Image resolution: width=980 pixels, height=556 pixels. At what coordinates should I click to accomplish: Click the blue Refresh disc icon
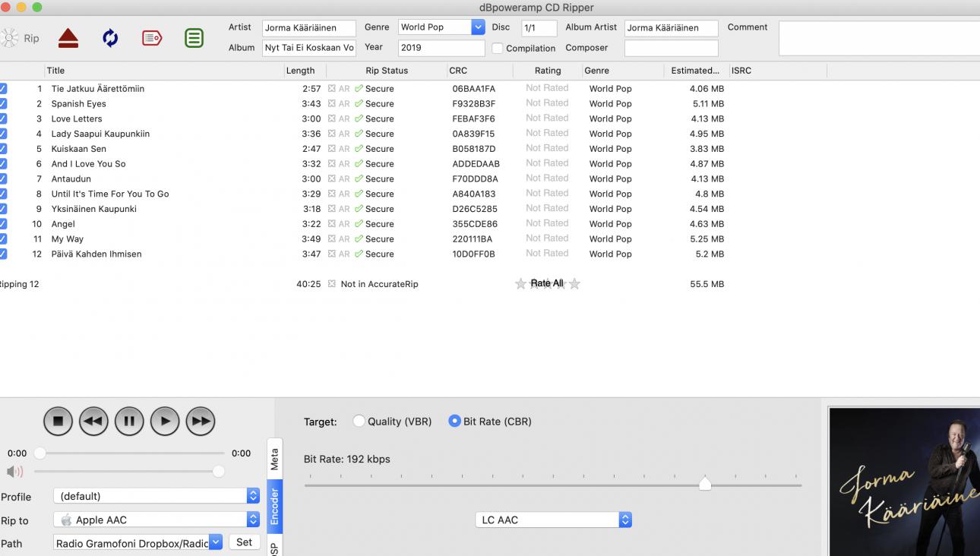click(x=110, y=38)
